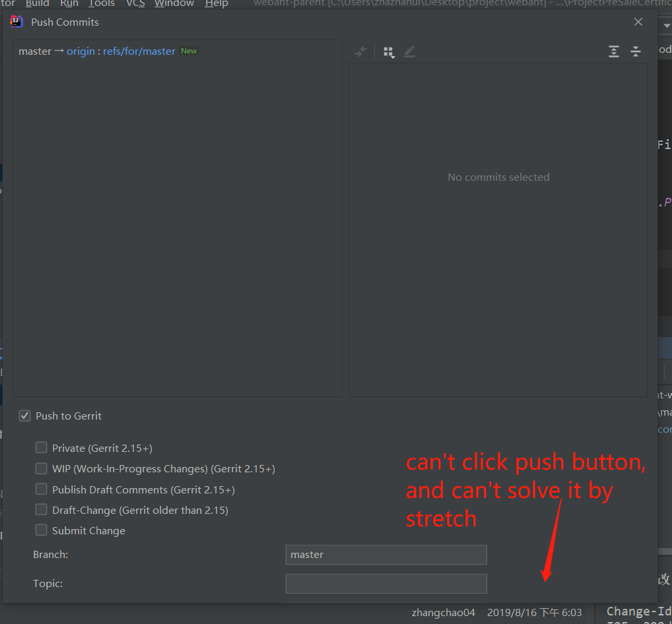Screen dimensions: 672x624
Task: Check Publish Draft Comments option
Action: pos(41,489)
